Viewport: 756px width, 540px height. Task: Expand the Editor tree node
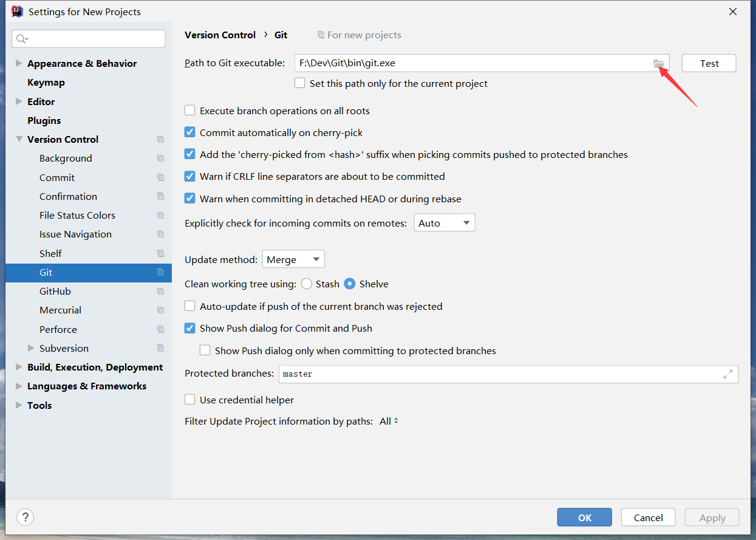click(x=19, y=101)
